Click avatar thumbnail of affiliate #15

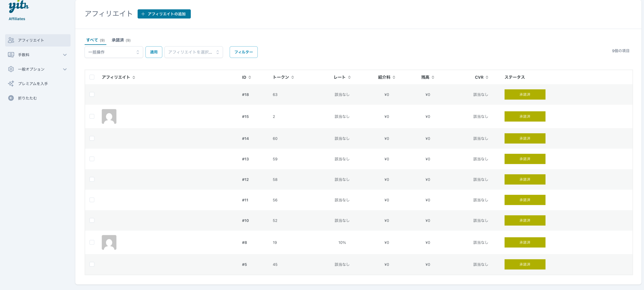tap(109, 116)
